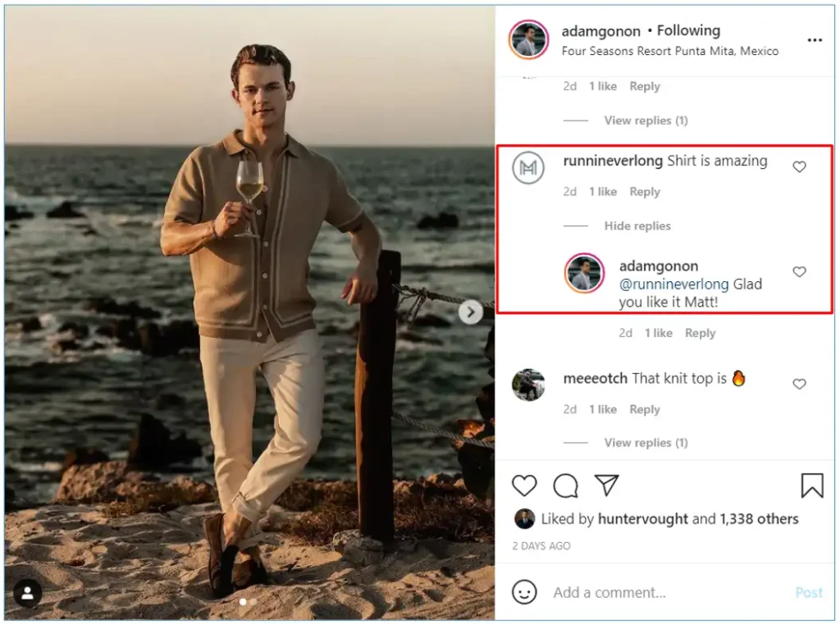
Task: Like the post with the heart icon
Action: 524,485
